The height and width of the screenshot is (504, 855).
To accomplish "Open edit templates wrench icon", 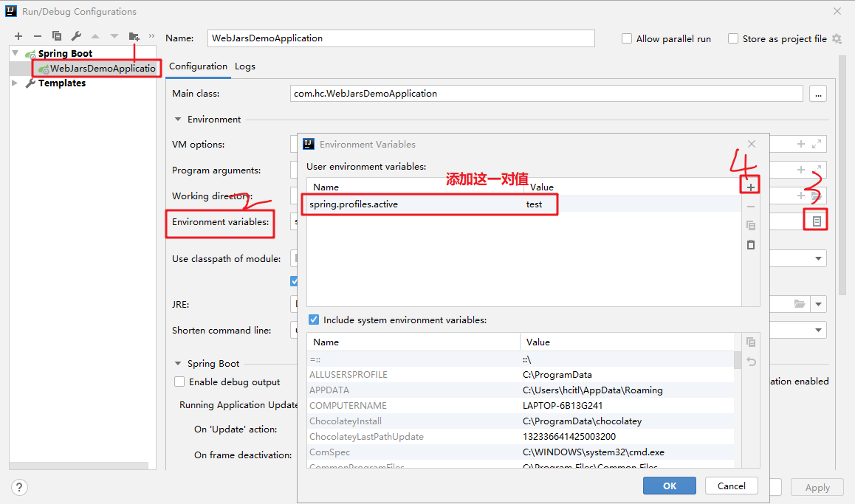I will [x=76, y=36].
